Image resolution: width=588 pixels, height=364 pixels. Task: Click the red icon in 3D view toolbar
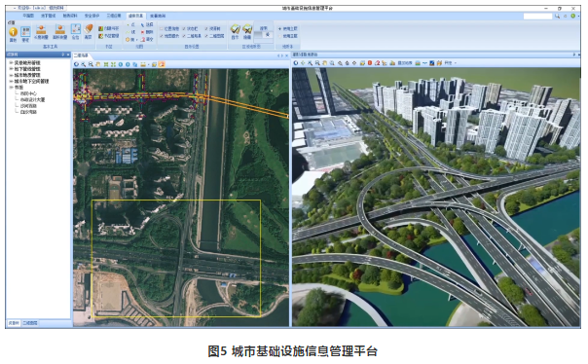tap(370, 63)
